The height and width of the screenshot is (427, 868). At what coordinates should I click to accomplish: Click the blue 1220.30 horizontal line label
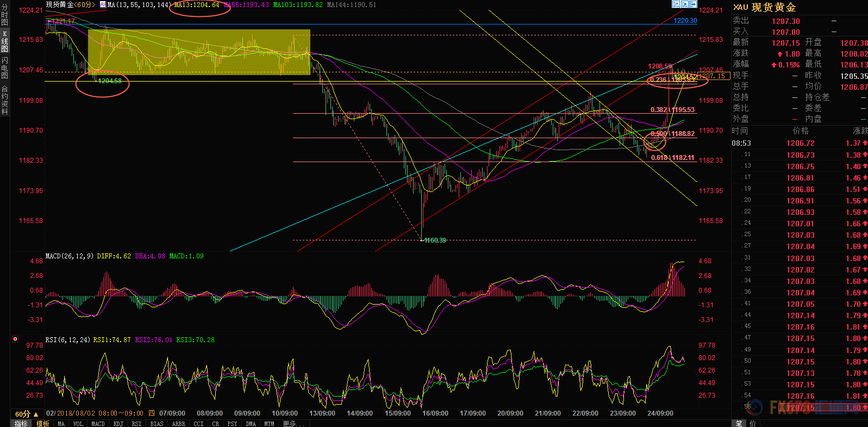click(x=685, y=21)
